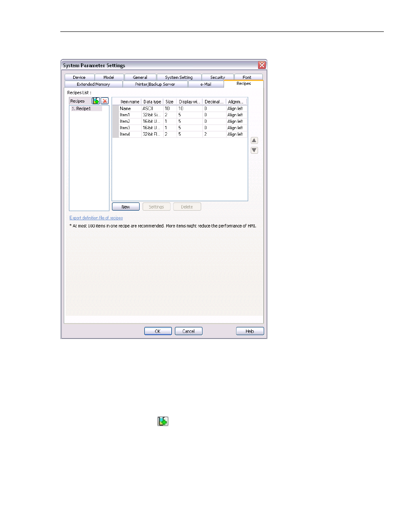Open the Model tab
Viewport: 411px width, 532px height.
click(109, 77)
